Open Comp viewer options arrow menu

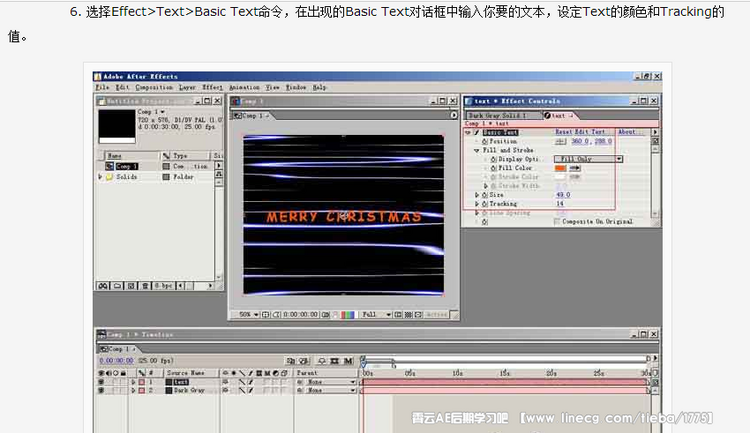pyautogui.click(x=454, y=115)
